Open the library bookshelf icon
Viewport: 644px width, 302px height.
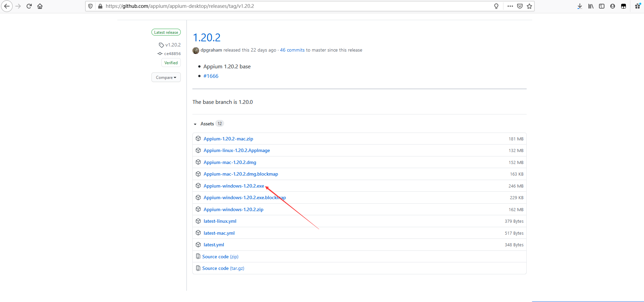coord(591,6)
